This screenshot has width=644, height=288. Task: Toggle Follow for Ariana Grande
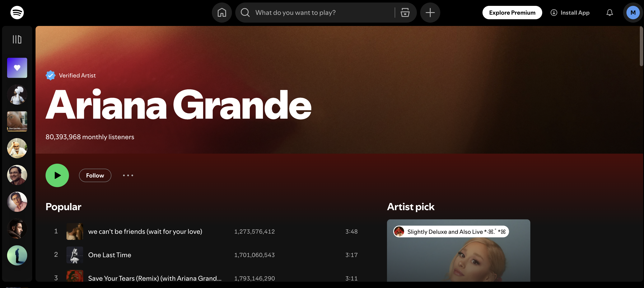(95, 175)
